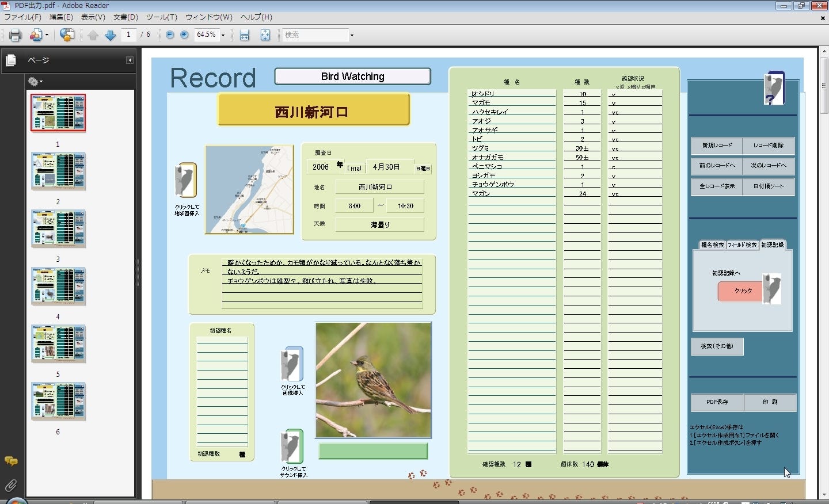The height and width of the screenshot is (504, 829).
Task: Open the ウィンドウ(W) menu
Action: pos(208,17)
